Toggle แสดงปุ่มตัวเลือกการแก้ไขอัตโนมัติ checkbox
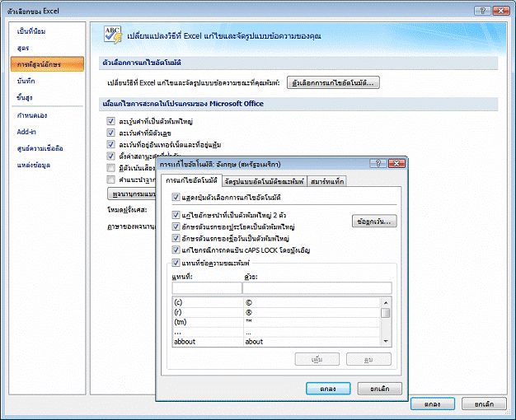 [176, 197]
